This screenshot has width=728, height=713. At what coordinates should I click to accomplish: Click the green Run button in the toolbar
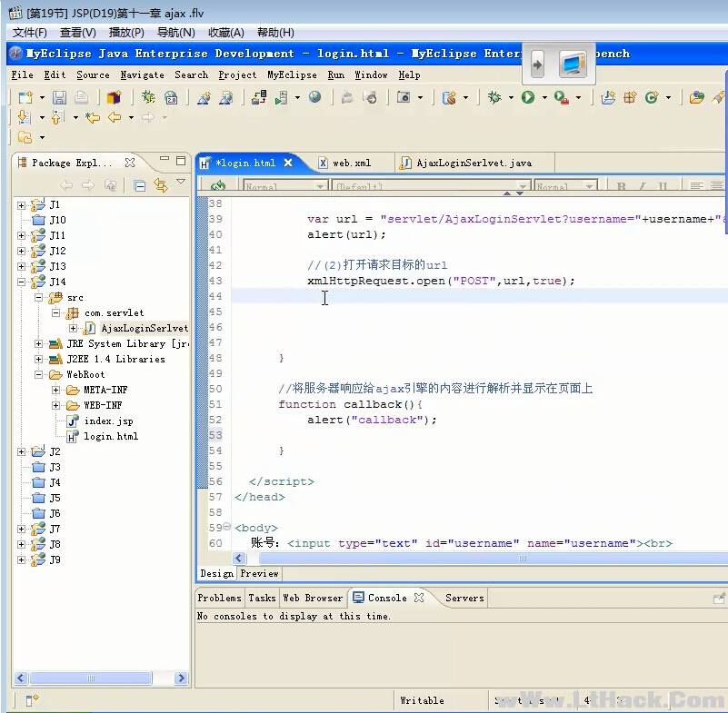point(528,97)
